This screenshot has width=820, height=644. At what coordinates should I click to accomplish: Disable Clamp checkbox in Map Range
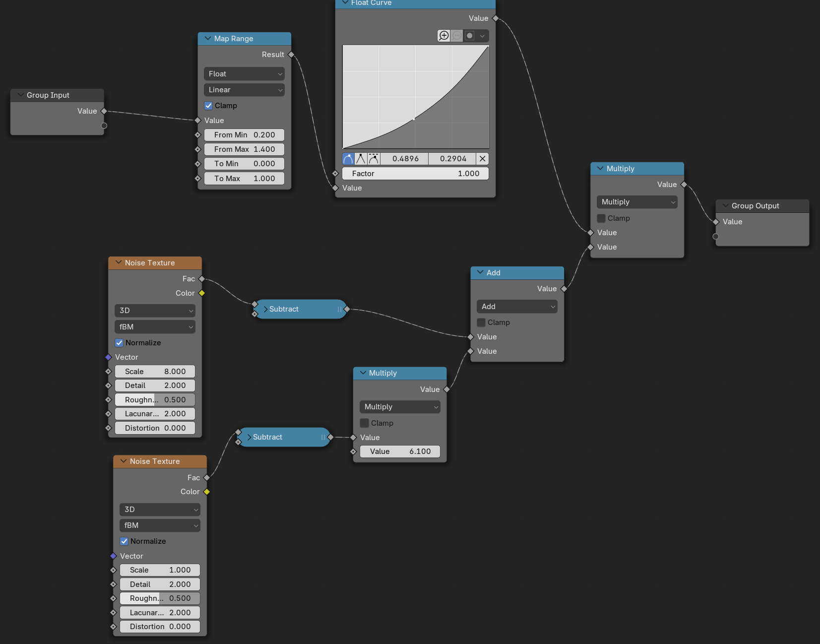coord(208,106)
